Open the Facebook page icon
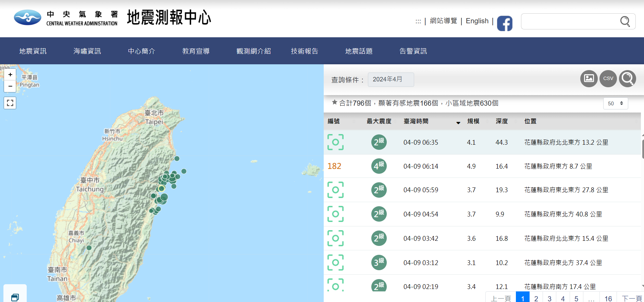The height and width of the screenshot is (302, 644). [505, 23]
